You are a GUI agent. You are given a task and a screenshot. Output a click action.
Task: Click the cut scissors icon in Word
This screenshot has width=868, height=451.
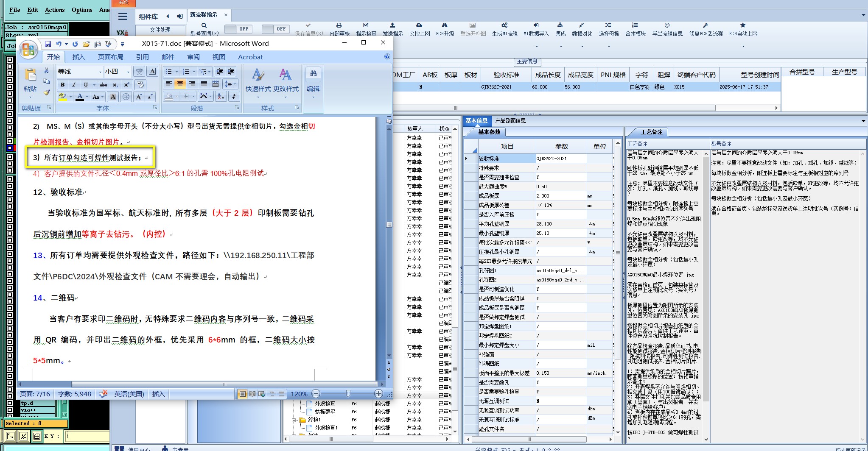point(47,70)
